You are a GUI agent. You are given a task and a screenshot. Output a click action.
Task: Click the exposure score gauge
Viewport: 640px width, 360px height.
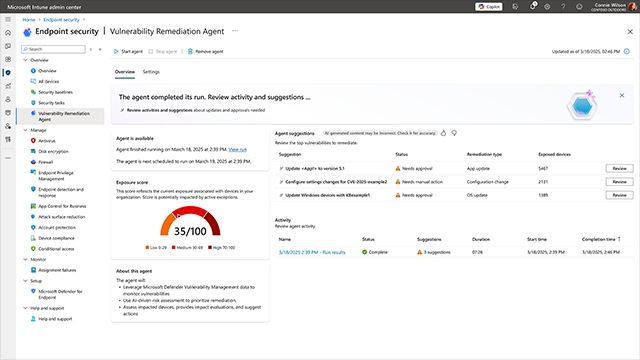(190, 222)
